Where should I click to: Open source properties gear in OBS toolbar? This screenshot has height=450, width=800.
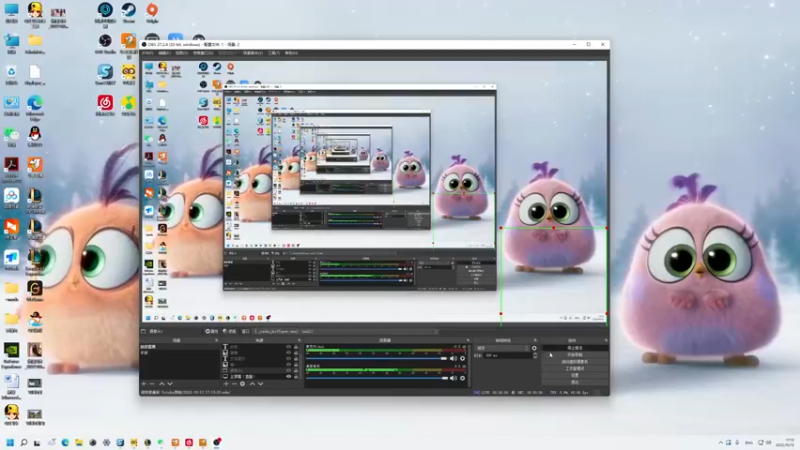tap(212, 331)
